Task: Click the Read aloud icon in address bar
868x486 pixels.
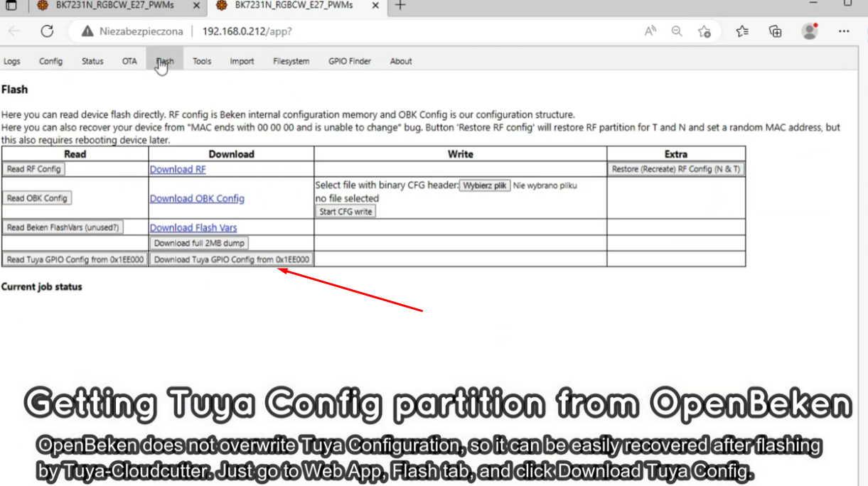Action: [x=650, y=31]
